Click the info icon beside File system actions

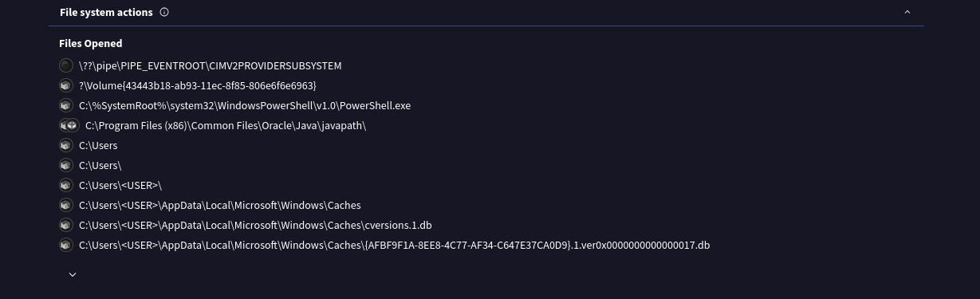coord(164,12)
